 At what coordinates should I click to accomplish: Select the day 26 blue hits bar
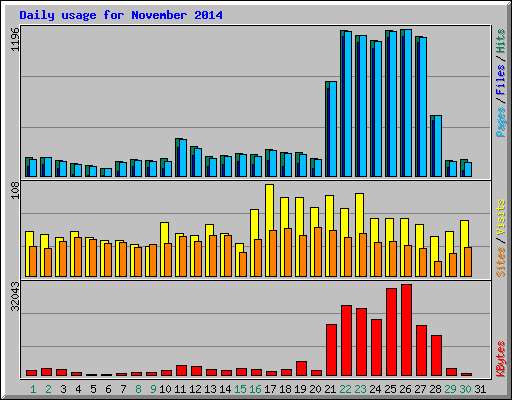408,103
